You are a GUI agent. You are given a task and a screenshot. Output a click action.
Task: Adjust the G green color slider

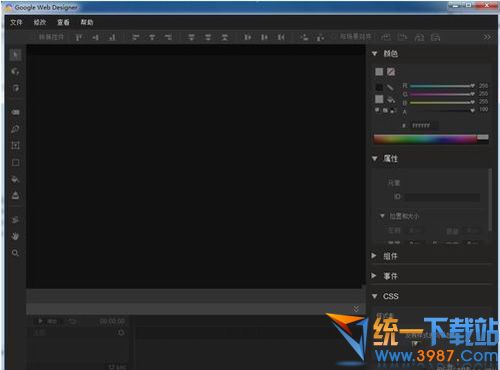[x=442, y=94]
